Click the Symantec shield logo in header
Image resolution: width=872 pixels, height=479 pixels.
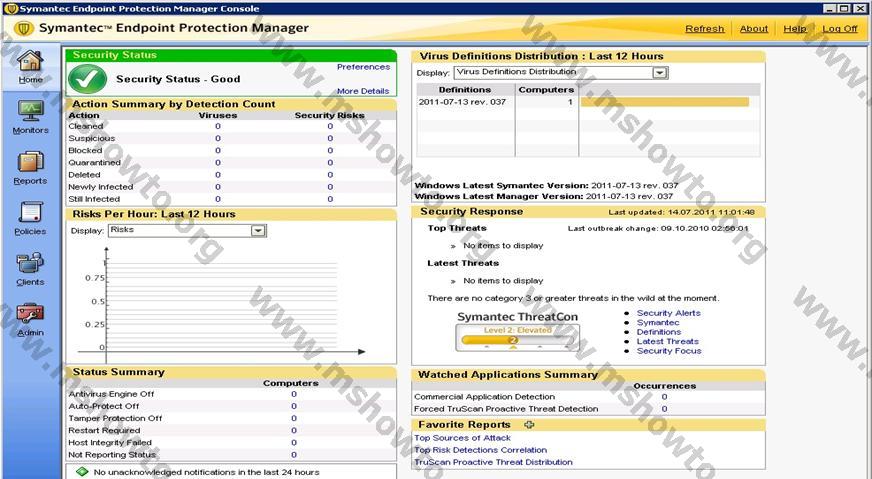click(24, 28)
